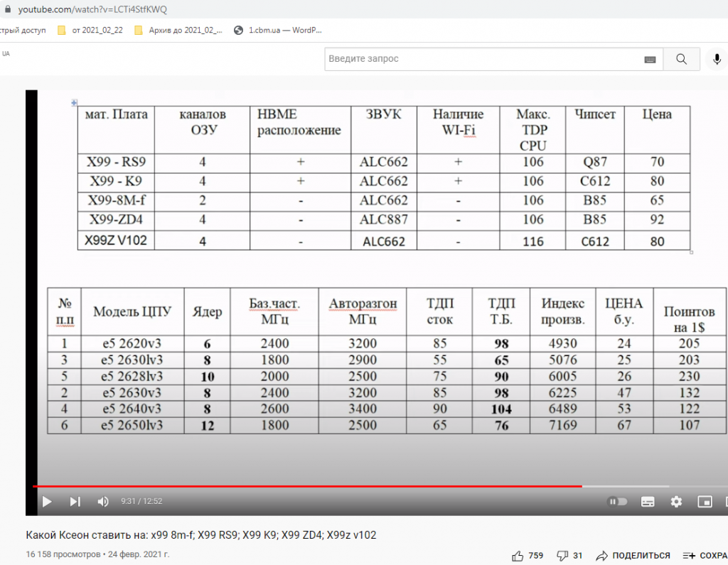The height and width of the screenshot is (565, 728).
Task: Click the X99 - K9 cell
Action: tap(116, 181)
